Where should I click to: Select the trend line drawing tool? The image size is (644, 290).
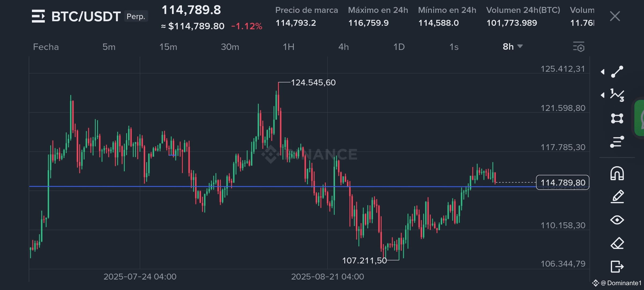pos(617,72)
